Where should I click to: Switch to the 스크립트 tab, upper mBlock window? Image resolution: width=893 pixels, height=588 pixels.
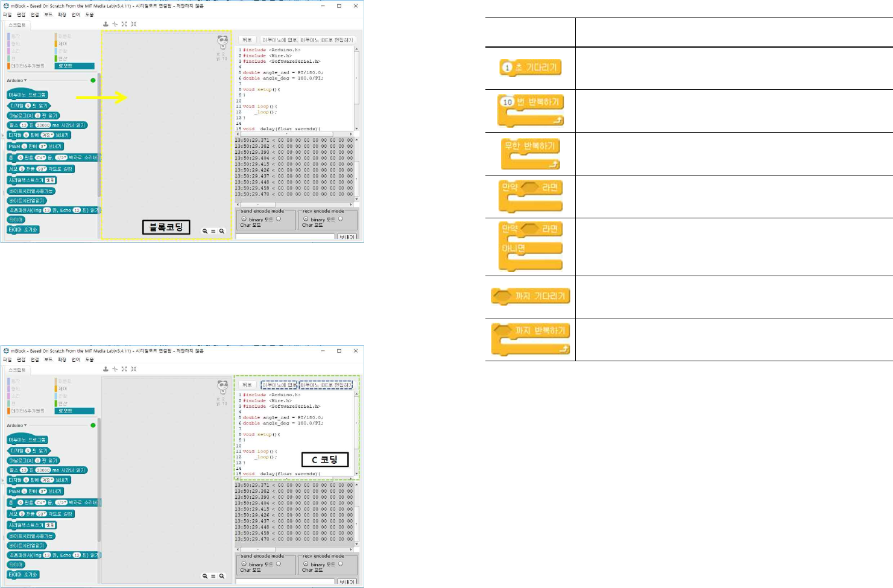tap(17, 25)
